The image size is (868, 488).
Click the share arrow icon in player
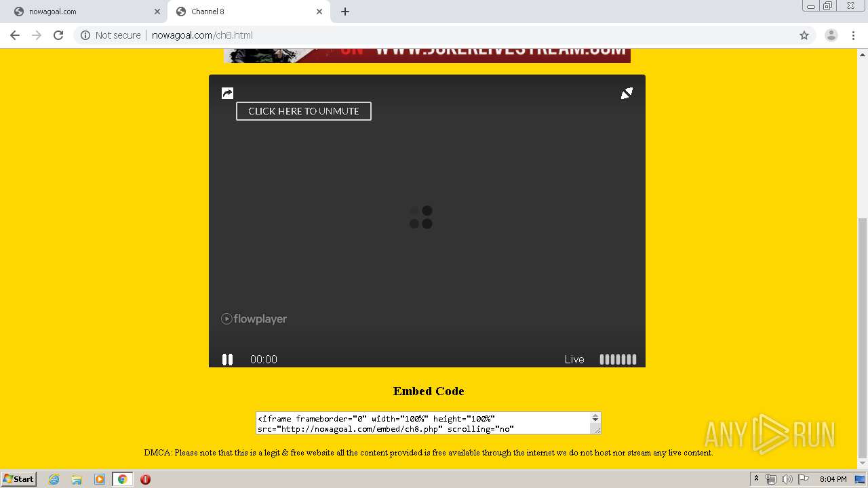[228, 93]
